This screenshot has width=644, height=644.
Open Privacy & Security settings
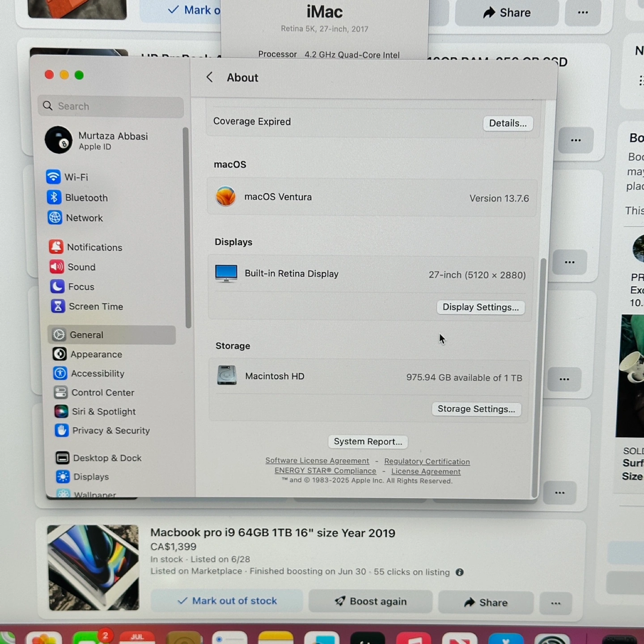click(x=102, y=431)
